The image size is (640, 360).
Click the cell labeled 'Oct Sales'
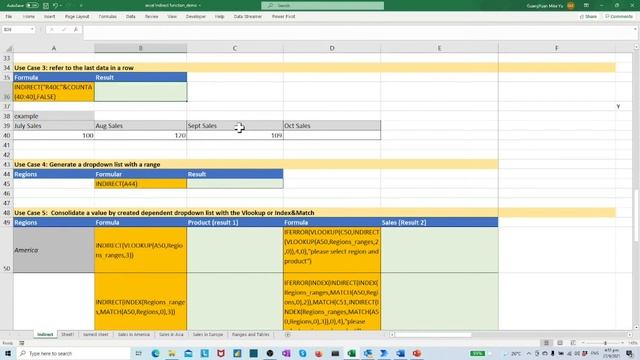point(332,126)
